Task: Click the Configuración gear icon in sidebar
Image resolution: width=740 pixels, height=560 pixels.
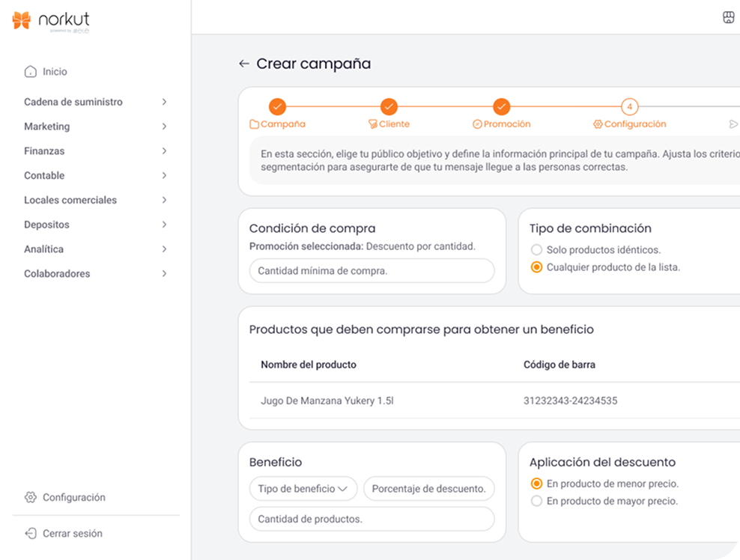Action: [x=30, y=497]
